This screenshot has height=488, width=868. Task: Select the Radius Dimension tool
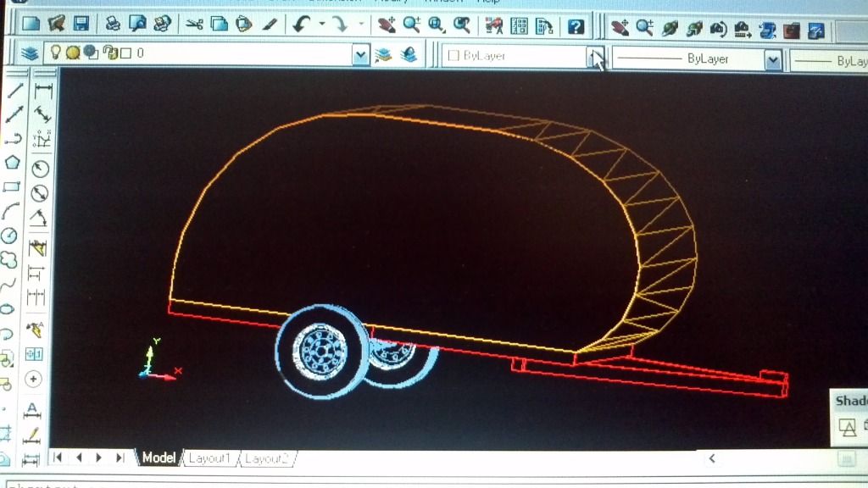40,169
